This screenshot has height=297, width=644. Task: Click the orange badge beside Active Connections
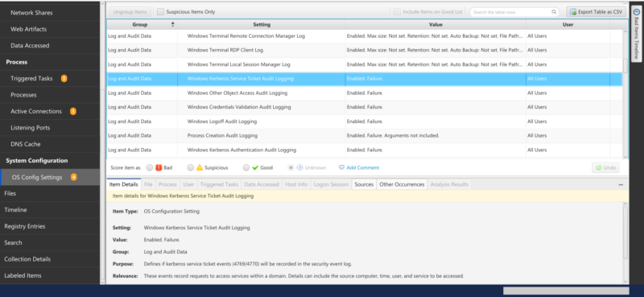point(73,111)
